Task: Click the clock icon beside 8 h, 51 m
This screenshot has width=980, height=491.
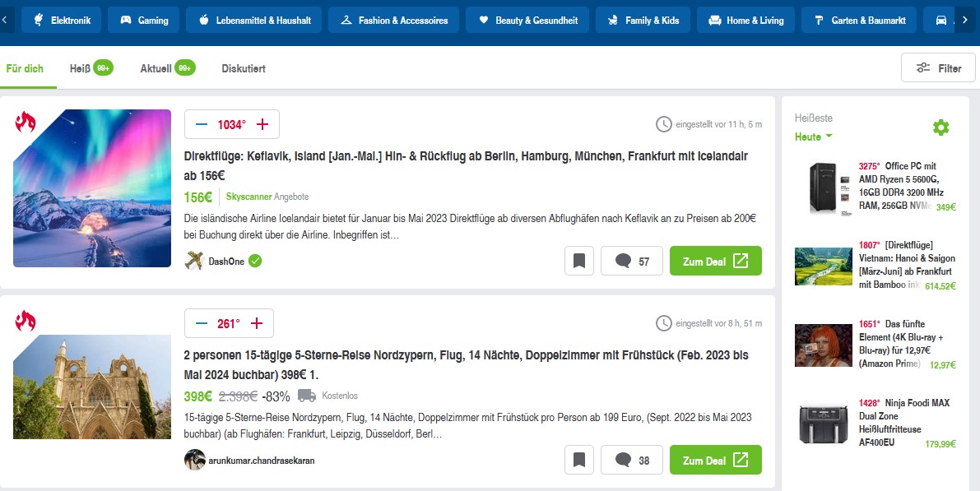Action: (664, 323)
